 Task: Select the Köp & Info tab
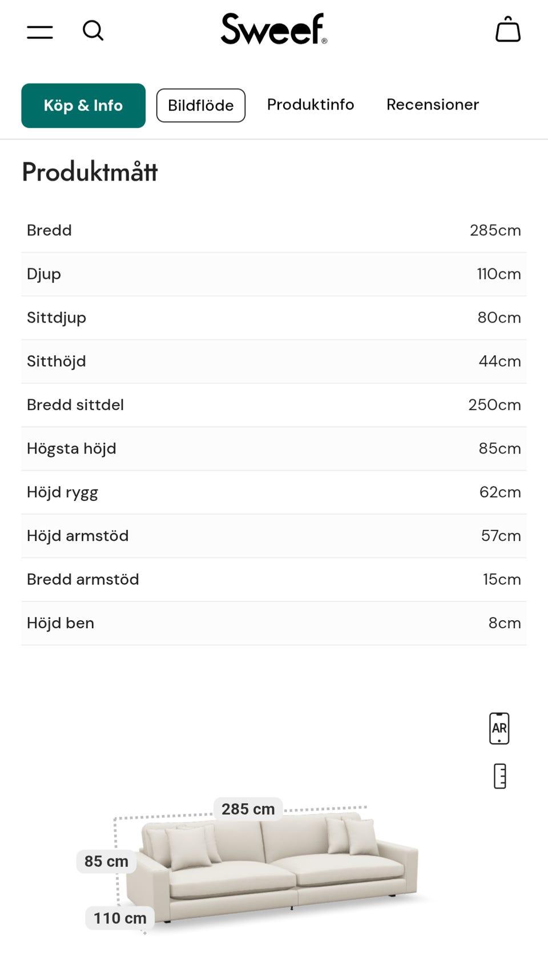83,106
